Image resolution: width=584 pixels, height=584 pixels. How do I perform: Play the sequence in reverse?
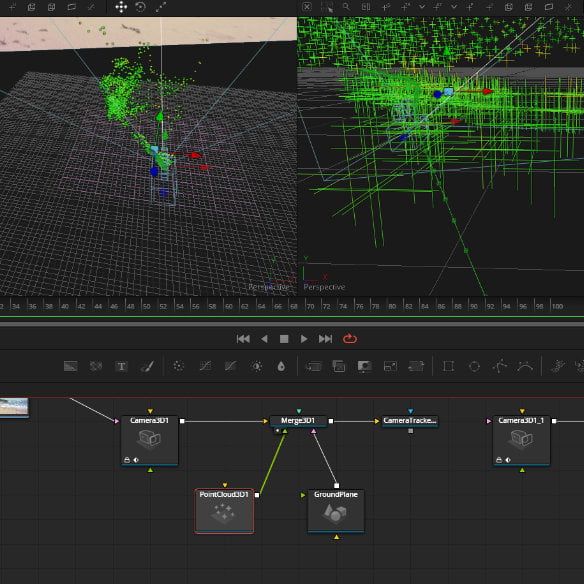tap(264, 339)
